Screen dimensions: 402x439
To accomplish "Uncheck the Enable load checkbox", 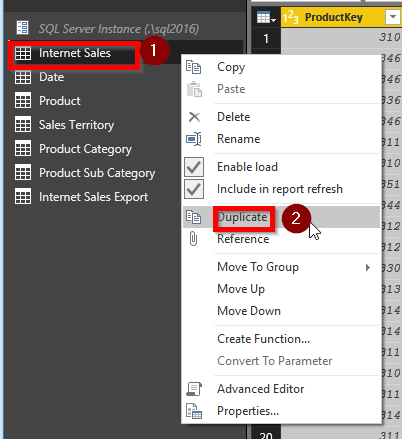I will click(194, 167).
